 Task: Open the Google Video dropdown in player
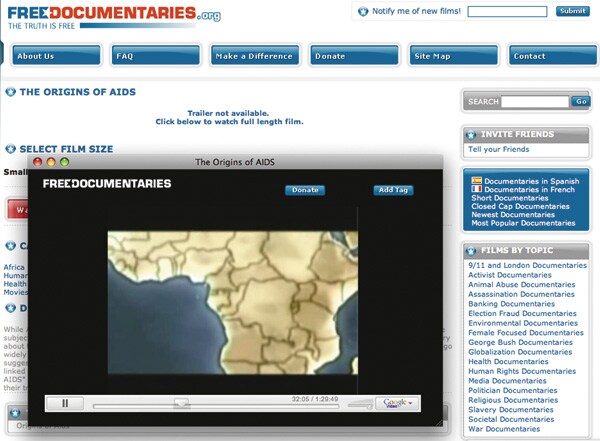coord(398,403)
